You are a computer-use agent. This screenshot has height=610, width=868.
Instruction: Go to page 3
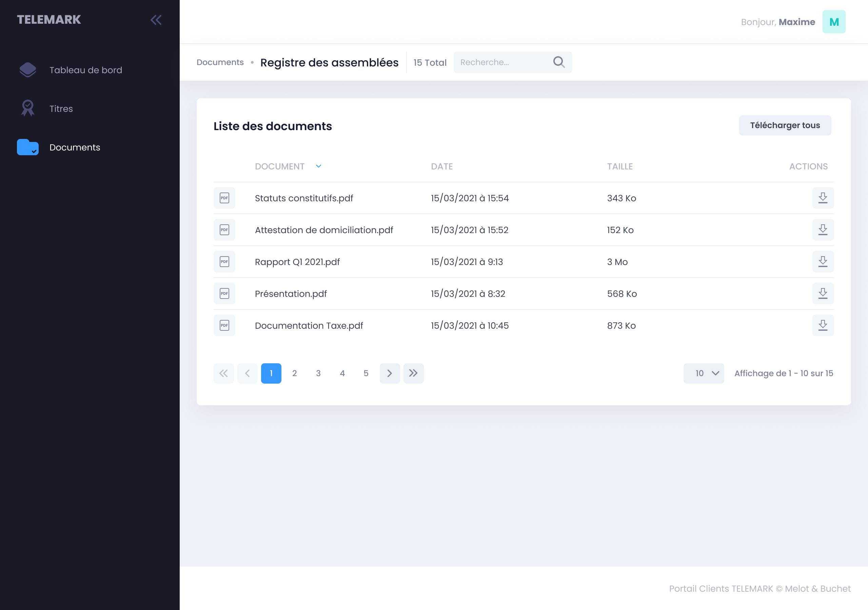tap(318, 373)
